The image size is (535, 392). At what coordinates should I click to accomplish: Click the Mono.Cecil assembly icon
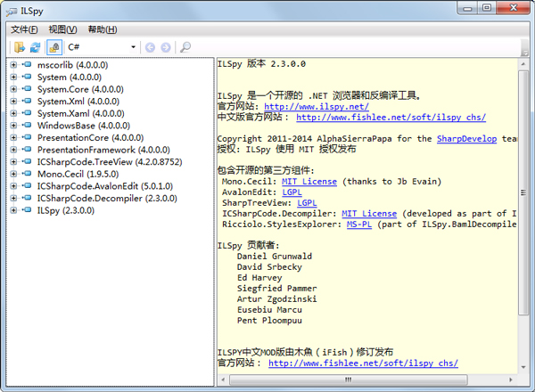click(27, 174)
